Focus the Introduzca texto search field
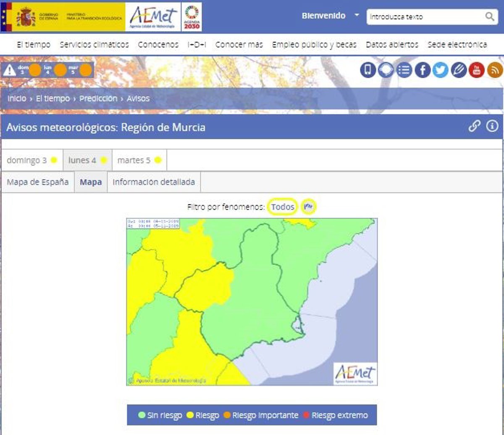Image resolution: width=504 pixels, height=435 pixels. pos(424,17)
